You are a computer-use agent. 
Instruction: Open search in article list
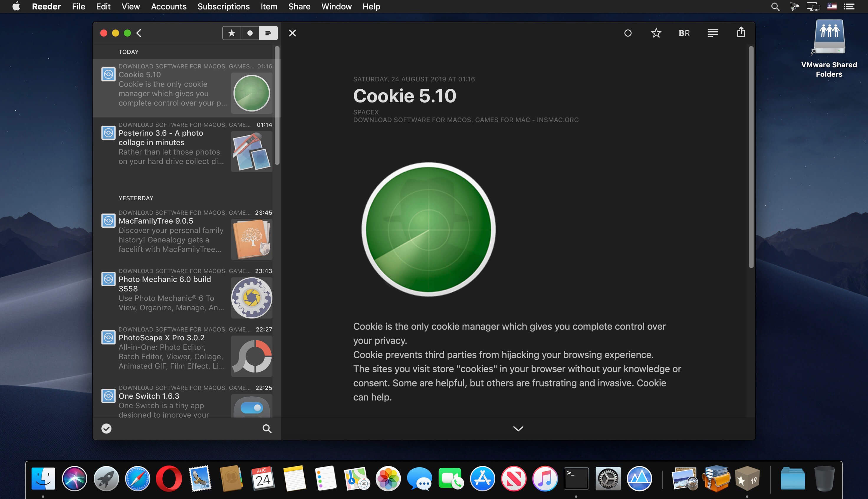tap(267, 429)
